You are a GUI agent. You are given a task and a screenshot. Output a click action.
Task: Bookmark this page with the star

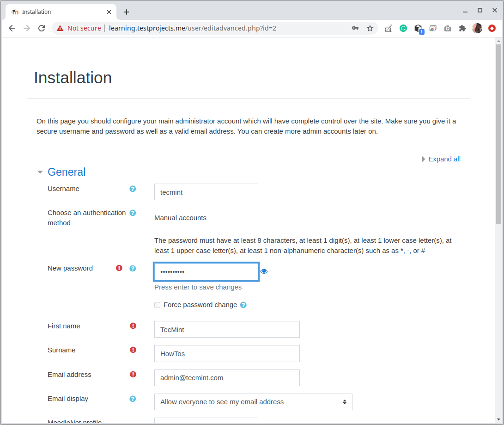point(370,28)
